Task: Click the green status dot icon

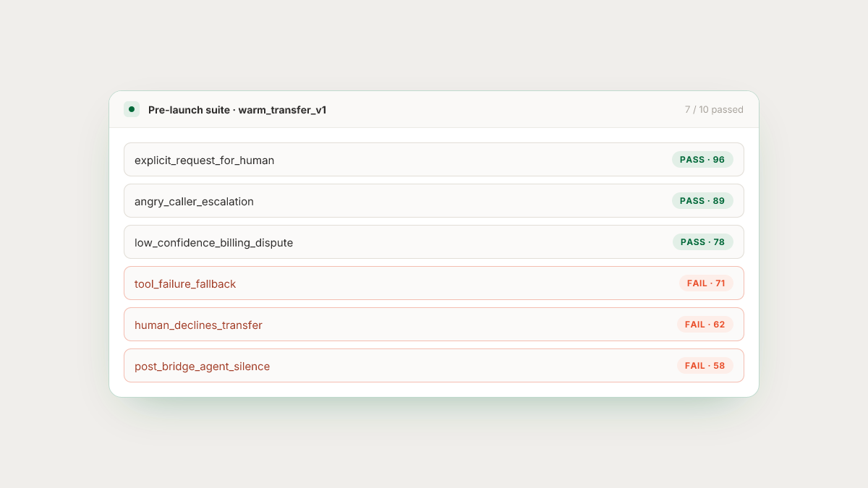Action: point(132,110)
